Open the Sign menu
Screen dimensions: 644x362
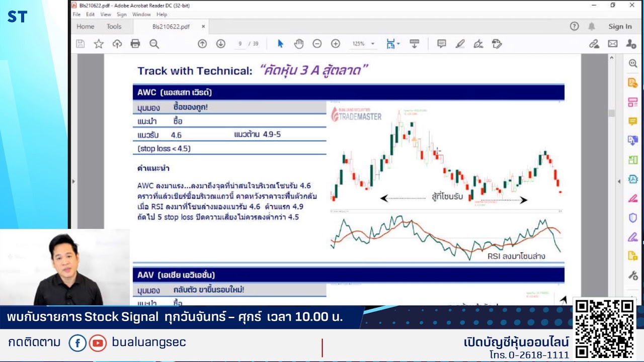click(122, 15)
